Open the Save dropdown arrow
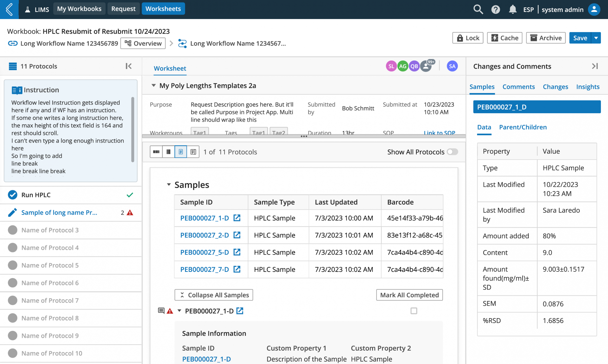This screenshot has height=364, width=608. click(x=596, y=38)
